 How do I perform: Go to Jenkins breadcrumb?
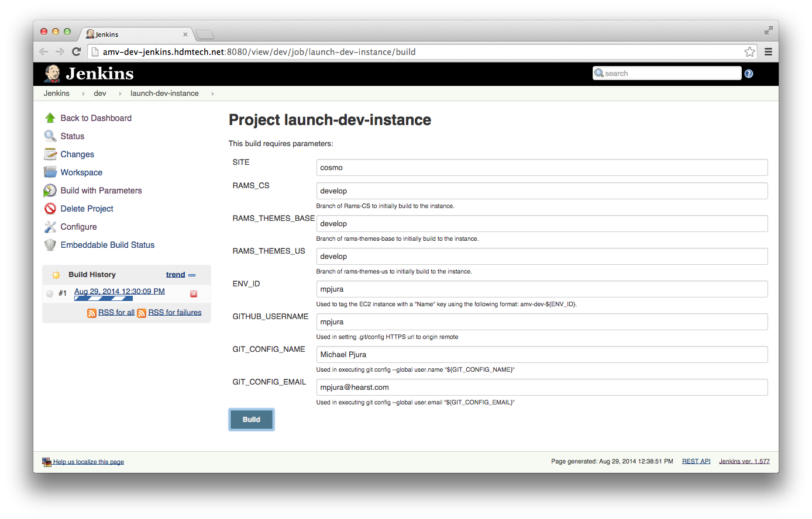[56, 94]
